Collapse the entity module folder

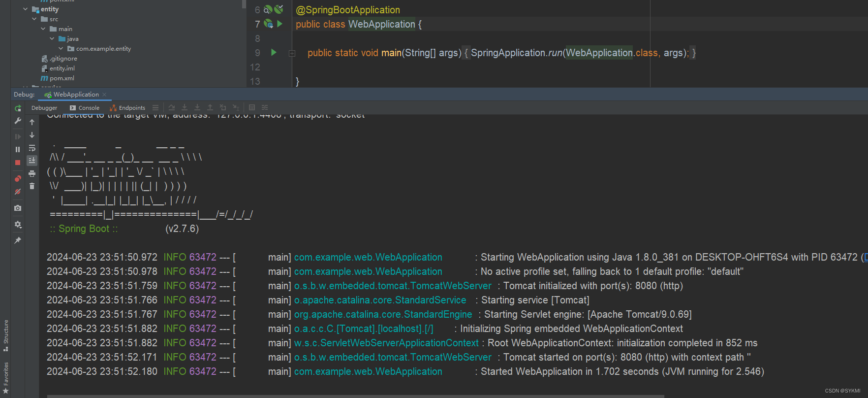click(26, 9)
